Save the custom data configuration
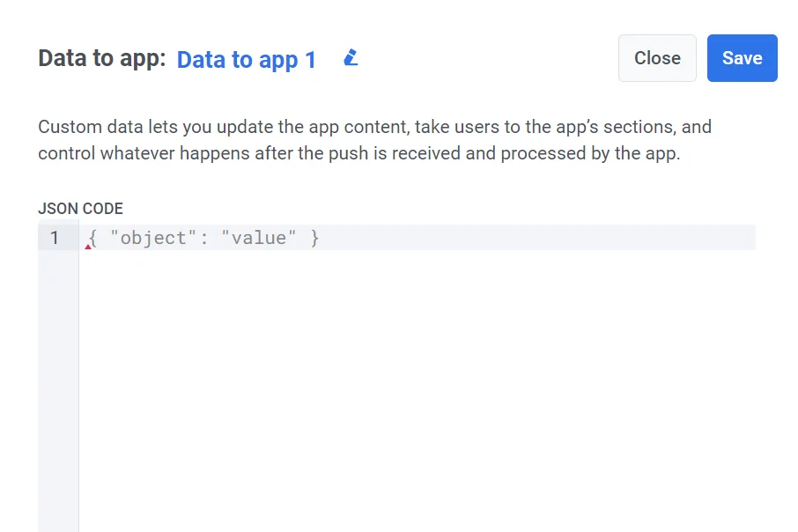Screen dimensions: 798x532 [742, 58]
